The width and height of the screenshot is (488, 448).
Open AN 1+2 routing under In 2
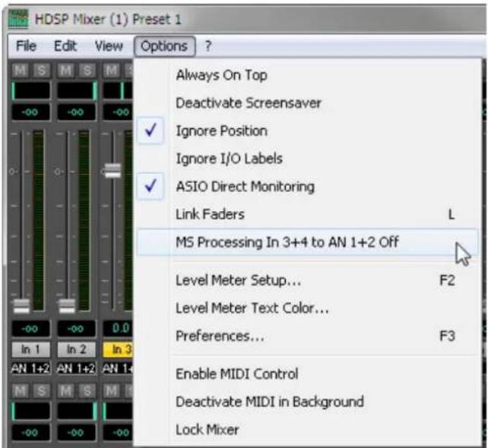pyautogui.click(x=76, y=369)
